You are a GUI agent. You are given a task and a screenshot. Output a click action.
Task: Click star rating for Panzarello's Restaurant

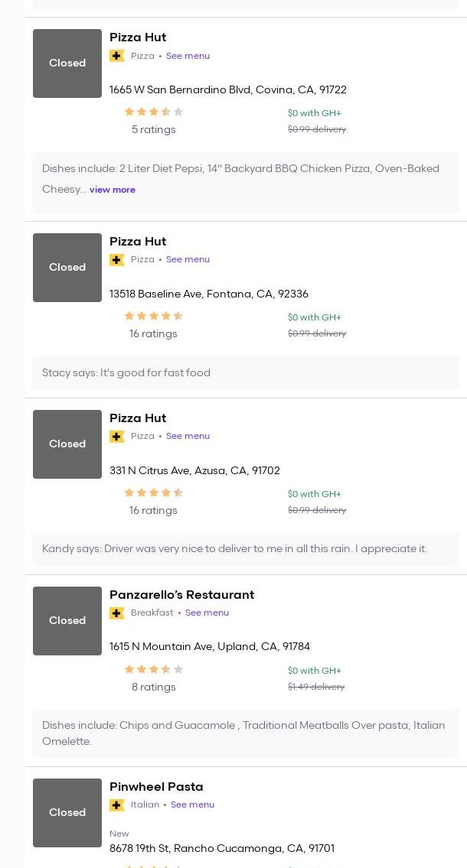pos(153,670)
